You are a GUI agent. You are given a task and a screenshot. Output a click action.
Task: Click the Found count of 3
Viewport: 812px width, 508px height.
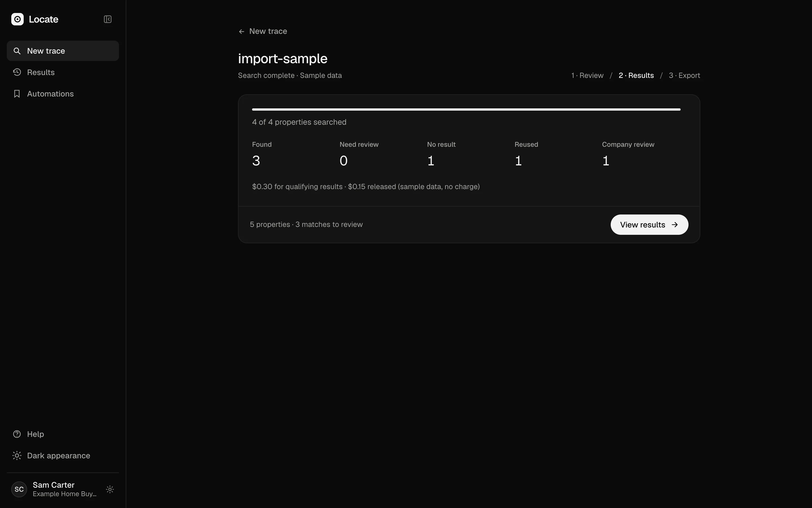(256, 161)
